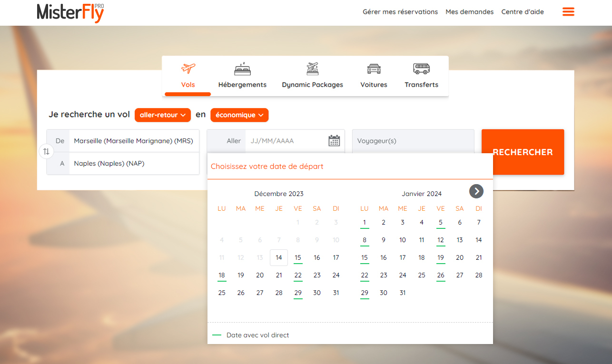Image resolution: width=612 pixels, height=364 pixels.
Task: Open the orange hamburger menu
Action: (568, 11)
